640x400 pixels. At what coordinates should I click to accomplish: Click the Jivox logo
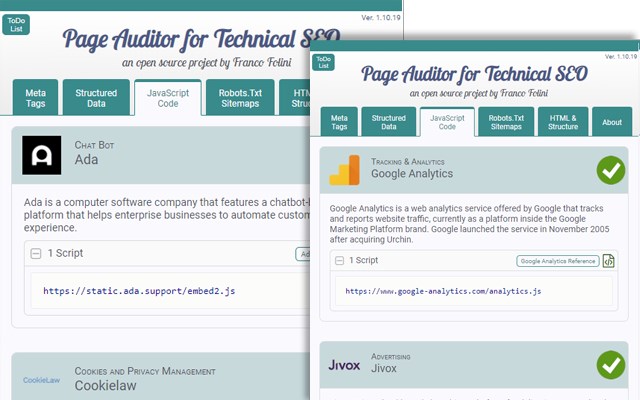pyautogui.click(x=344, y=364)
